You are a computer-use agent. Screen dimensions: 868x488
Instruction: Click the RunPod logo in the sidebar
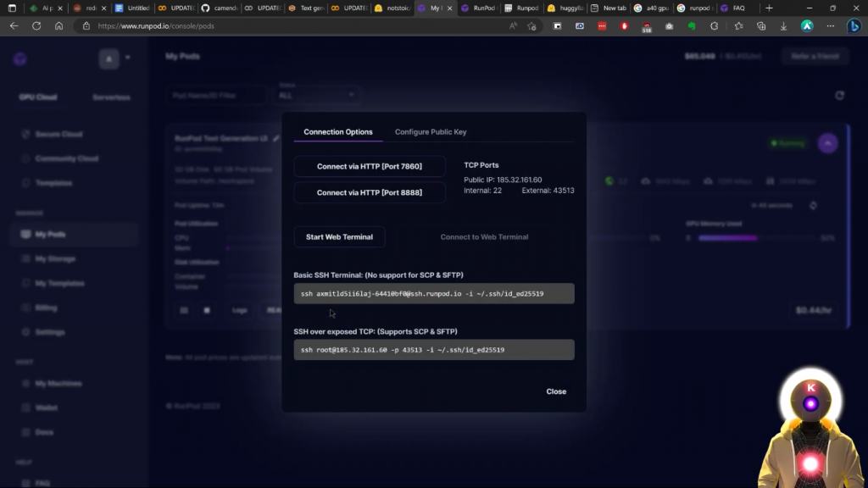(x=20, y=58)
